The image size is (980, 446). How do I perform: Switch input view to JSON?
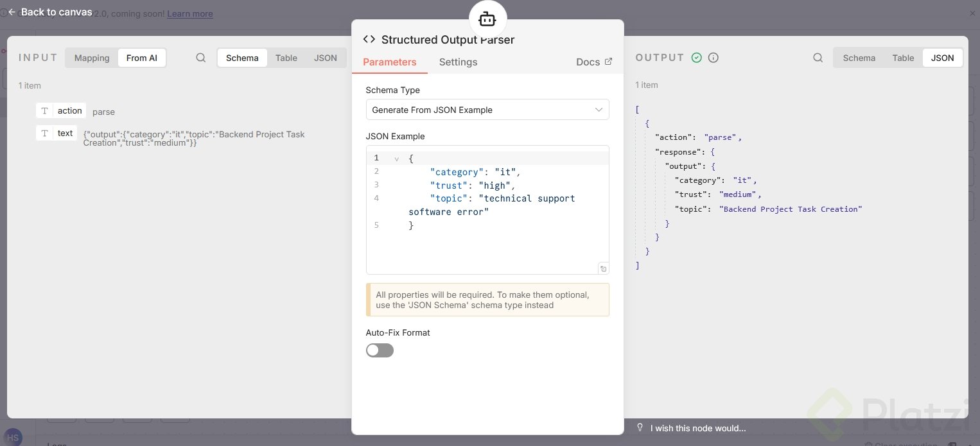pos(325,58)
